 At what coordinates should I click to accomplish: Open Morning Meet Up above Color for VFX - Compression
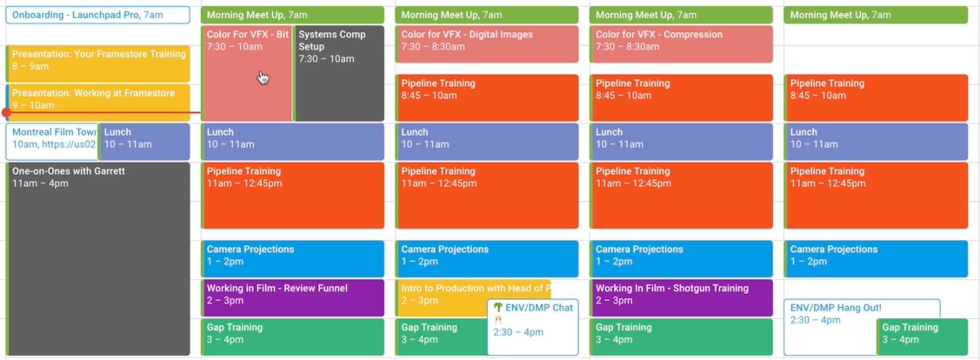[x=681, y=15]
